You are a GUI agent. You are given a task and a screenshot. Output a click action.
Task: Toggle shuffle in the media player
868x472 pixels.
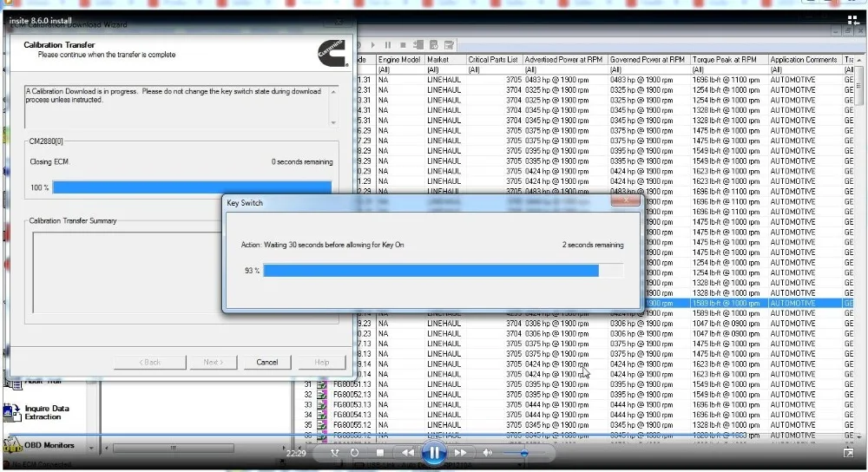pos(334,453)
